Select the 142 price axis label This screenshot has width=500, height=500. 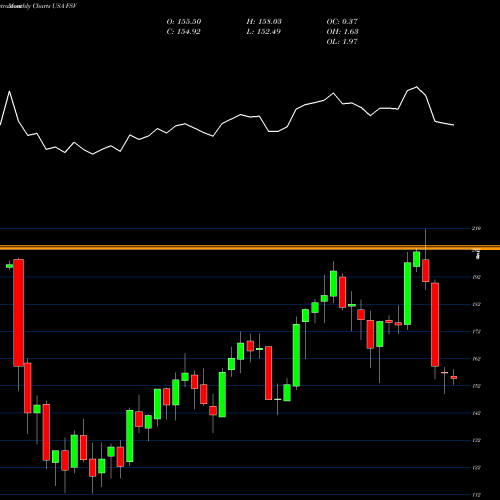tap(477, 413)
